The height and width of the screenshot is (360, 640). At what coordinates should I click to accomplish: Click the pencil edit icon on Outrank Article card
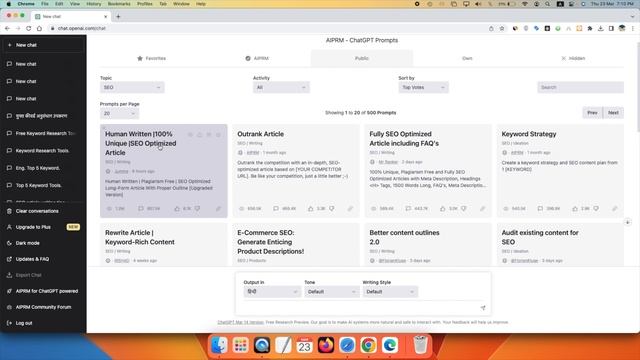pyautogui.click(x=350, y=209)
